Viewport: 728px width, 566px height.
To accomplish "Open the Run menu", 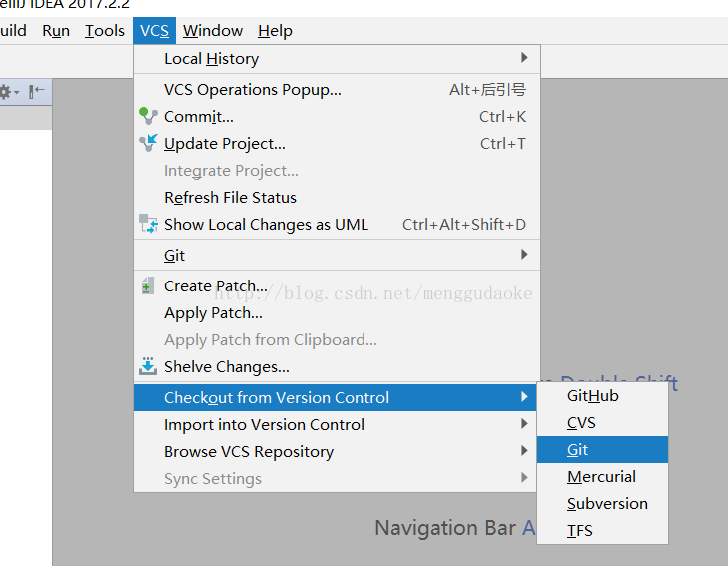I will click(x=56, y=31).
